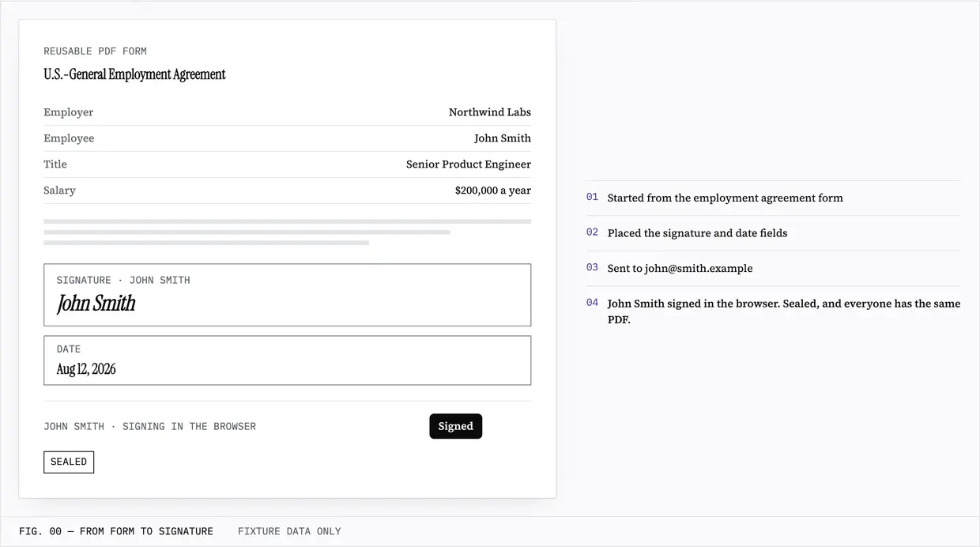
Task: Click the FIG. 00 — FROM FORM TO SIGNATURE caption
Action: [116, 531]
